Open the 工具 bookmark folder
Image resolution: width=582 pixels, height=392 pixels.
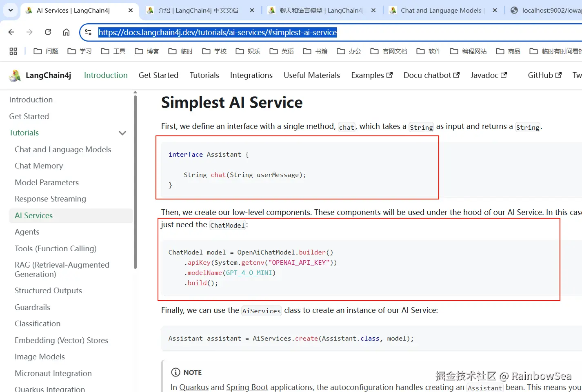(113, 51)
